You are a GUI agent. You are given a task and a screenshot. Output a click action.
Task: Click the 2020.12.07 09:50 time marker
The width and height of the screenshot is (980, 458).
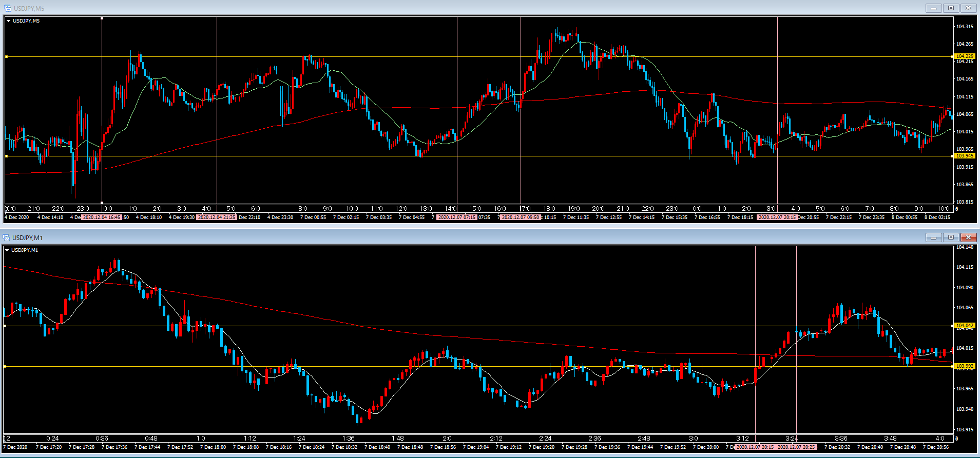pyautogui.click(x=520, y=217)
